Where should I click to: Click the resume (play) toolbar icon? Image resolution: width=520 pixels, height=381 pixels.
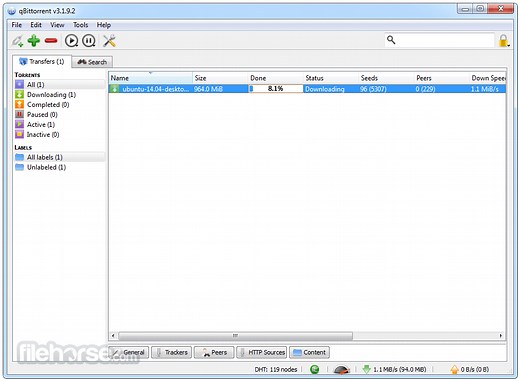pyautogui.click(x=71, y=41)
